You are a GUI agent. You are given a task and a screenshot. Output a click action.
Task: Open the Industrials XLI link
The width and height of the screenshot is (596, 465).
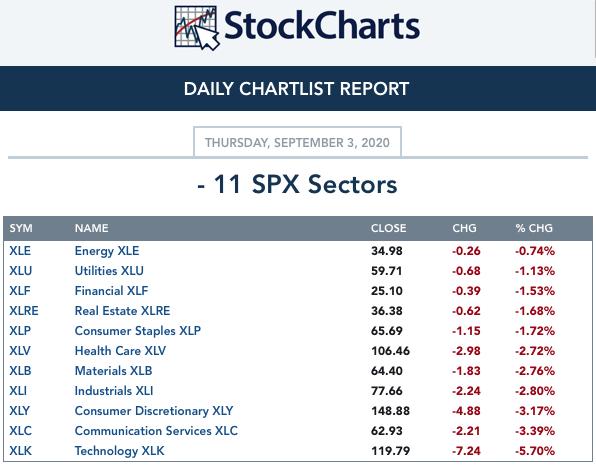[114, 391]
